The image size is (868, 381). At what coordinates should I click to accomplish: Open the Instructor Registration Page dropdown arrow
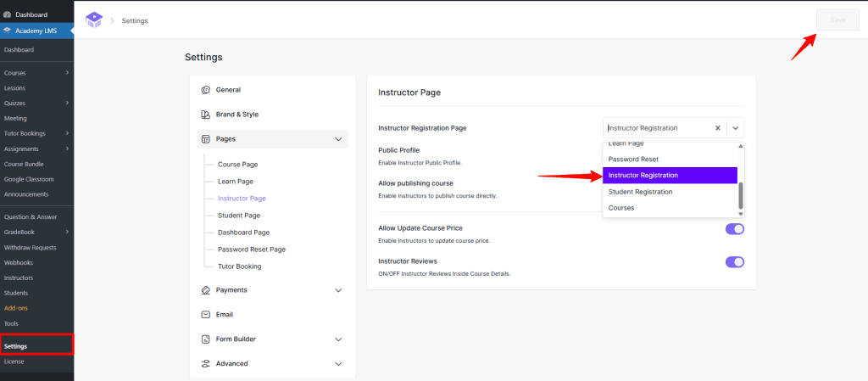[x=736, y=128]
